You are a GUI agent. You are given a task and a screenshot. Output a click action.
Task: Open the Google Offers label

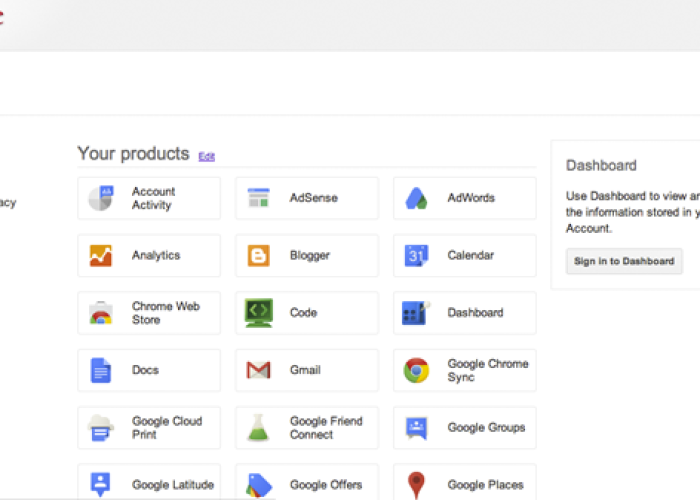point(326,485)
